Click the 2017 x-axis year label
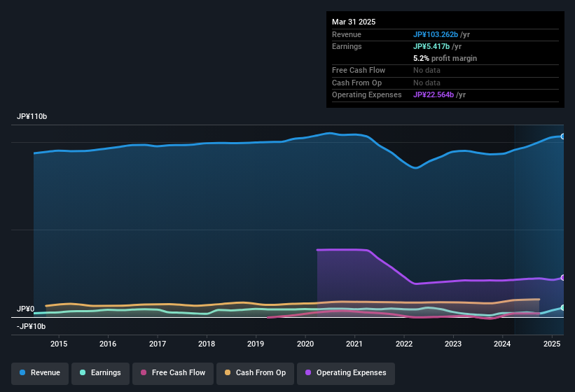The width and height of the screenshot is (575, 392). click(x=158, y=344)
